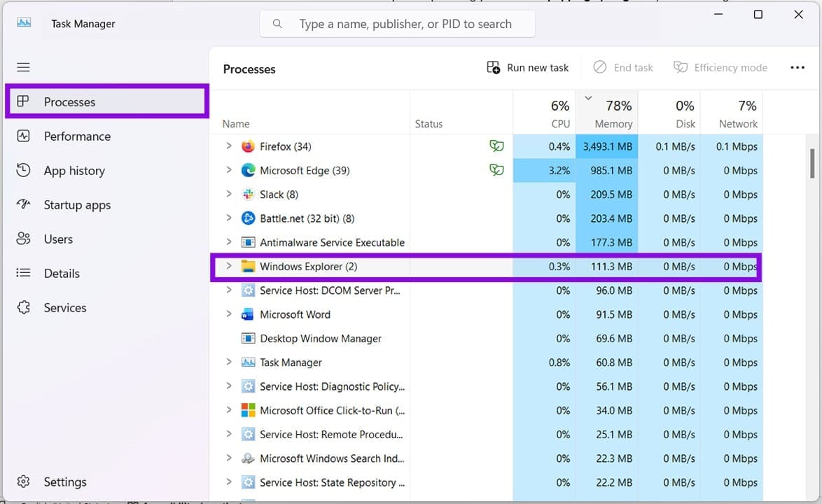Image resolution: width=822 pixels, height=504 pixels.
Task: Expand the Task Manager process row
Action: tap(228, 362)
